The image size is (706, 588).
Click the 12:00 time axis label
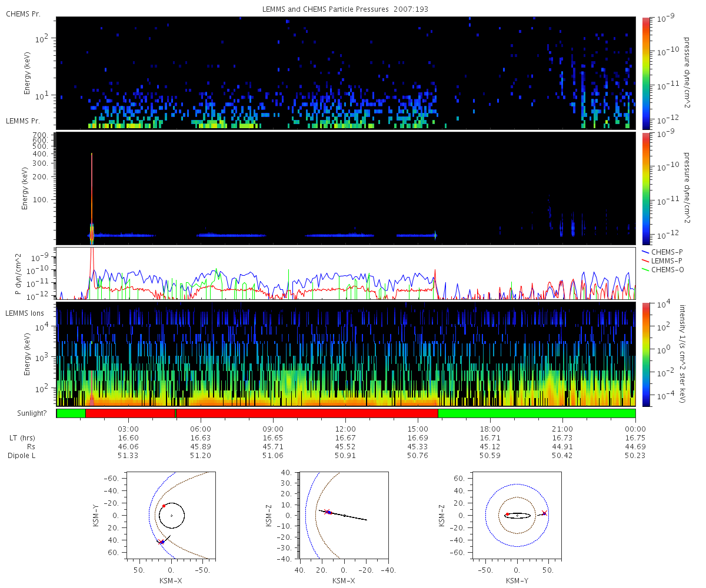tap(345, 429)
